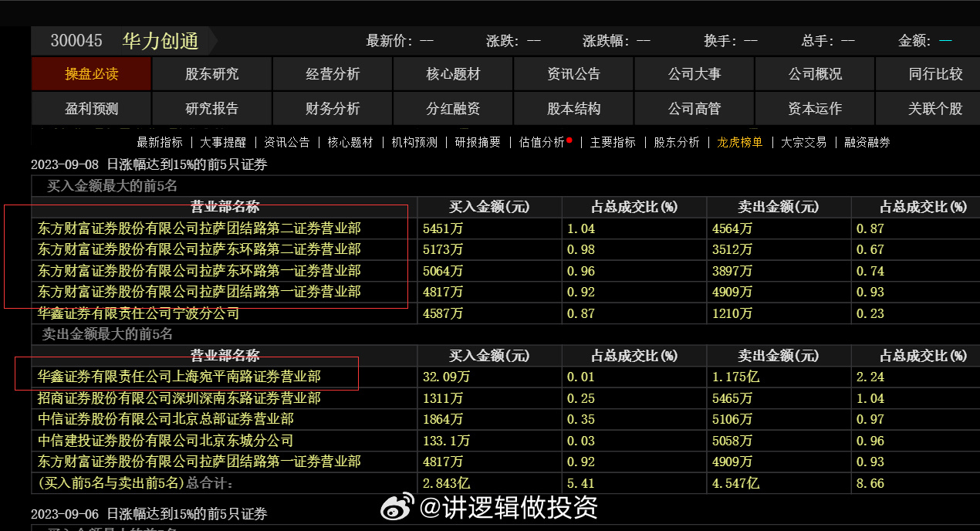Click the buy amount 4587万
Viewport: 980px width, 531px height.
point(443,313)
